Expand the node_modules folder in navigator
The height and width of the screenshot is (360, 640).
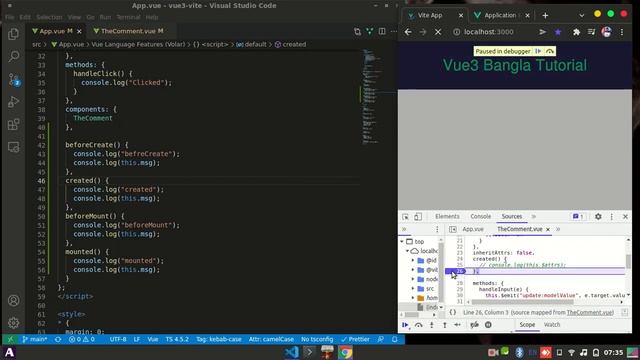(x=413, y=279)
